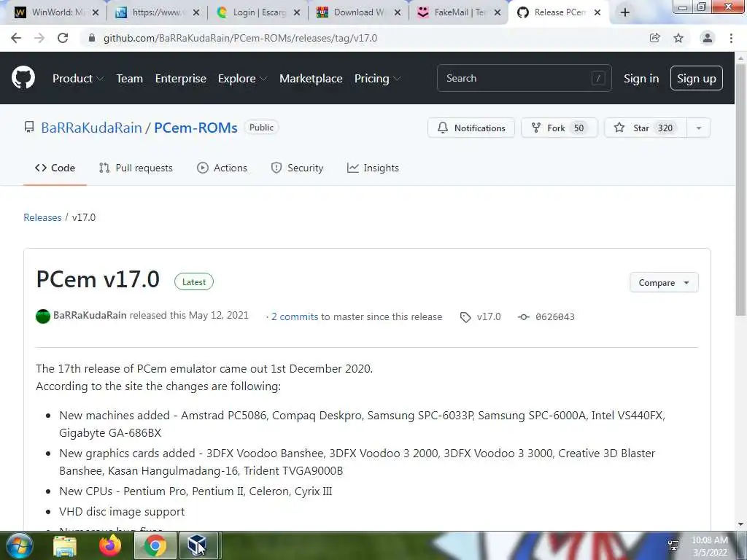Click the GitHub search field
This screenshot has width=747, height=560.
click(x=524, y=78)
